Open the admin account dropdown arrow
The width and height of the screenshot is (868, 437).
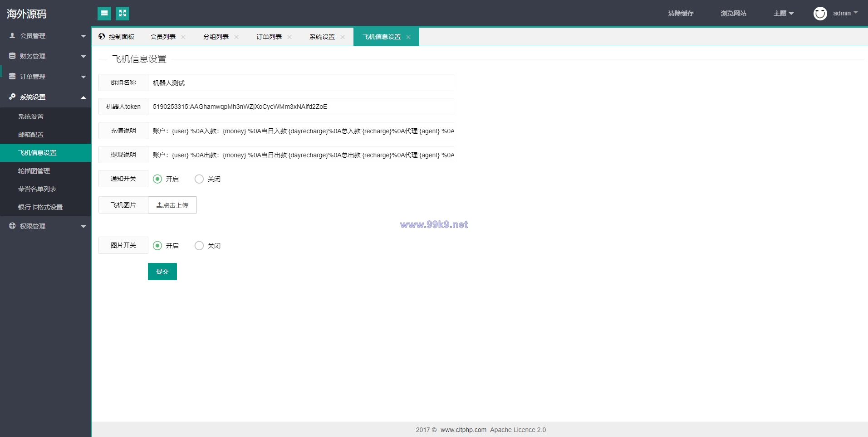856,13
